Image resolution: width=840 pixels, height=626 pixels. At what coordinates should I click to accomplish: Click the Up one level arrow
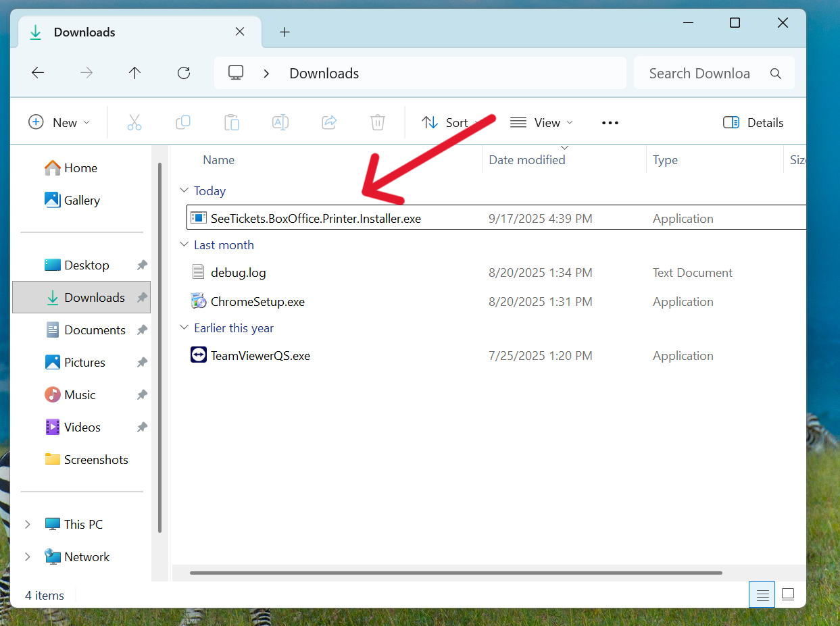pyautogui.click(x=134, y=73)
